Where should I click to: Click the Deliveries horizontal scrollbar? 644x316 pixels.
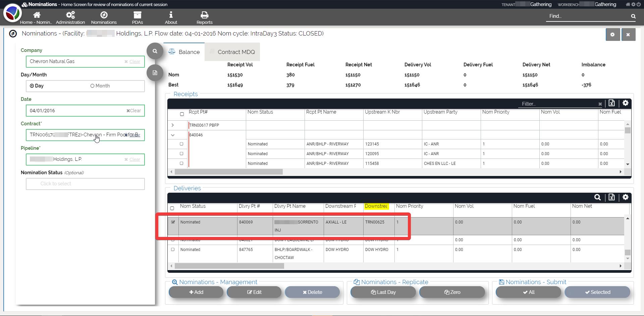pyautogui.click(x=229, y=266)
